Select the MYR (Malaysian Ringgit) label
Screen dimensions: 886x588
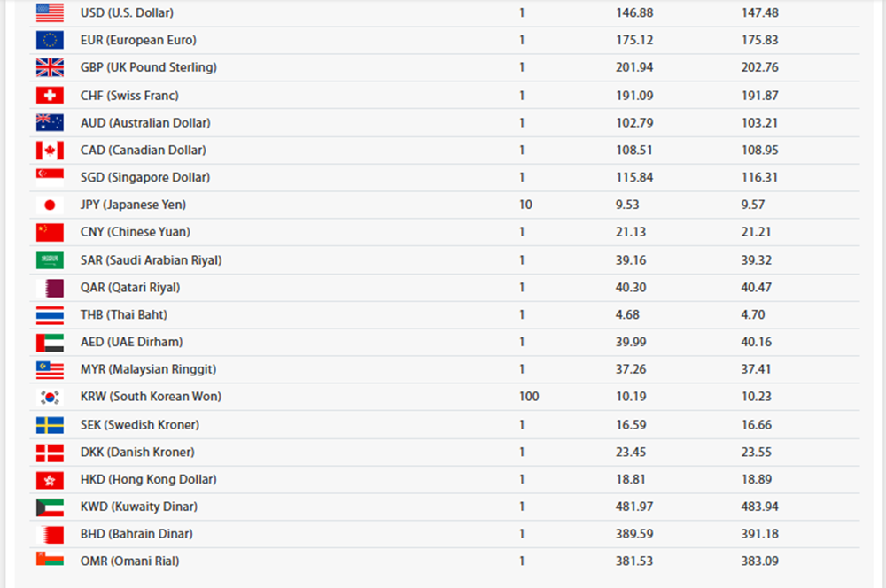click(148, 370)
